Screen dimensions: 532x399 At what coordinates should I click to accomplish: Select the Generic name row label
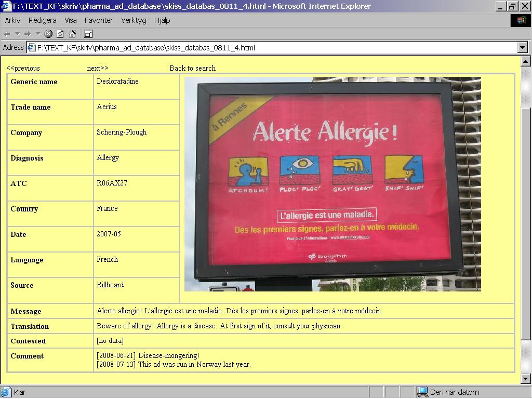pyautogui.click(x=34, y=82)
